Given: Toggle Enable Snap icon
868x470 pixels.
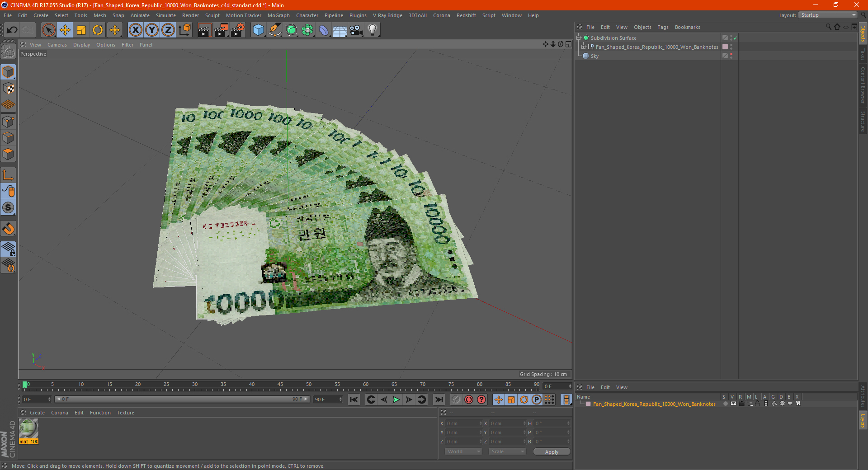Looking at the screenshot, I should tap(8, 207).
